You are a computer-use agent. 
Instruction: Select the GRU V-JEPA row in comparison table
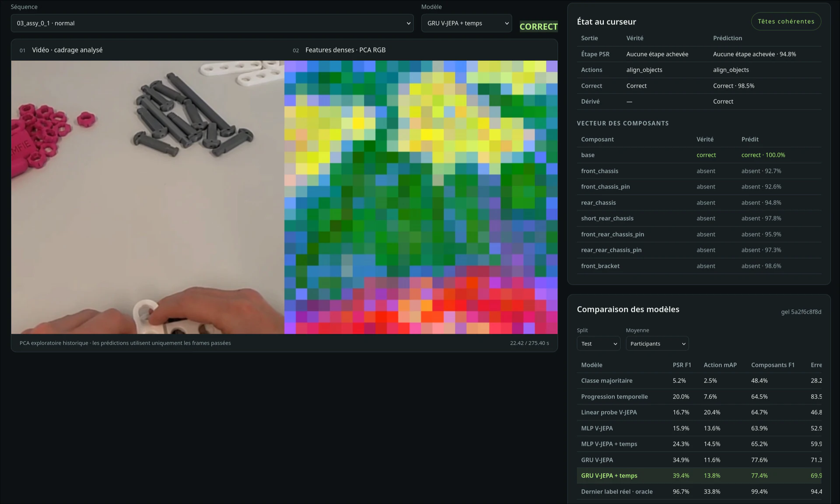pyautogui.click(x=699, y=460)
